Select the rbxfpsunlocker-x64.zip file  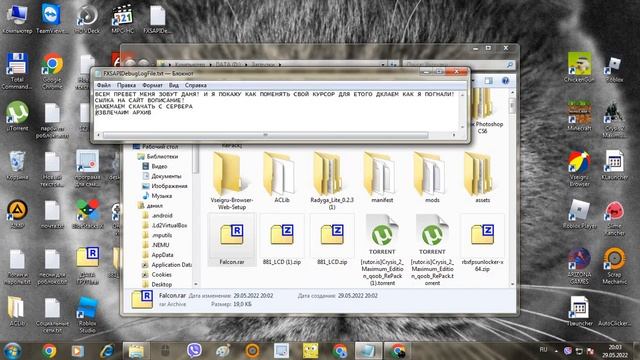point(482,243)
